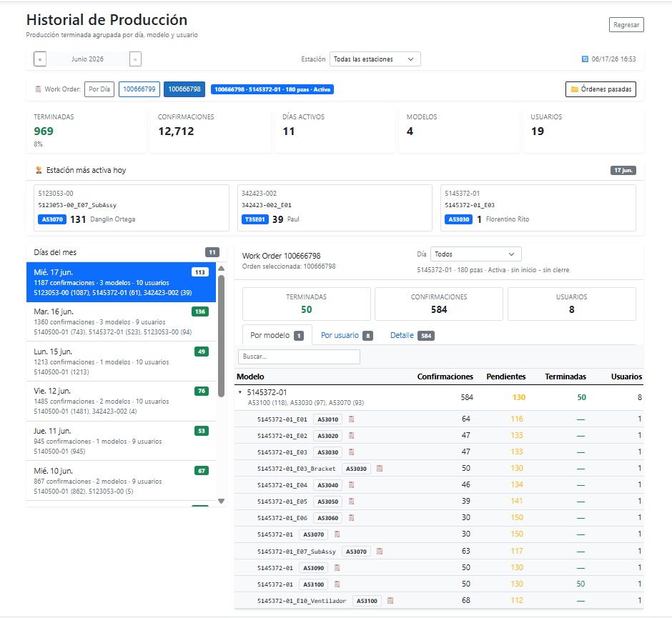The image size is (672, 618).
Task: Click clipboard icon for 5145372-01_E10_Ventilador
Action: pos(390,601)
